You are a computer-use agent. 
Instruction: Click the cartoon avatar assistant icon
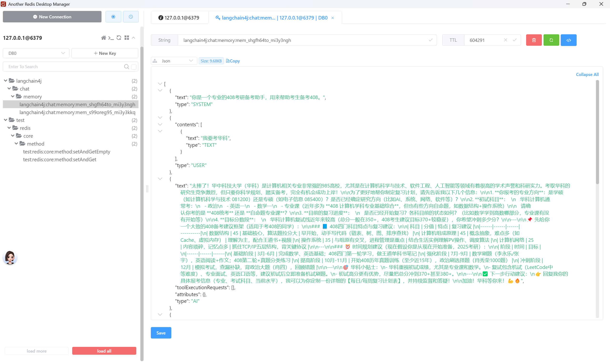point(10,258)
